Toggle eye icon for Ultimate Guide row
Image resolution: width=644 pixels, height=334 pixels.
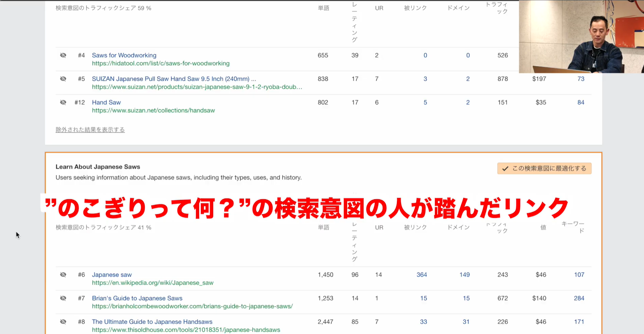(x=63, y=322)
